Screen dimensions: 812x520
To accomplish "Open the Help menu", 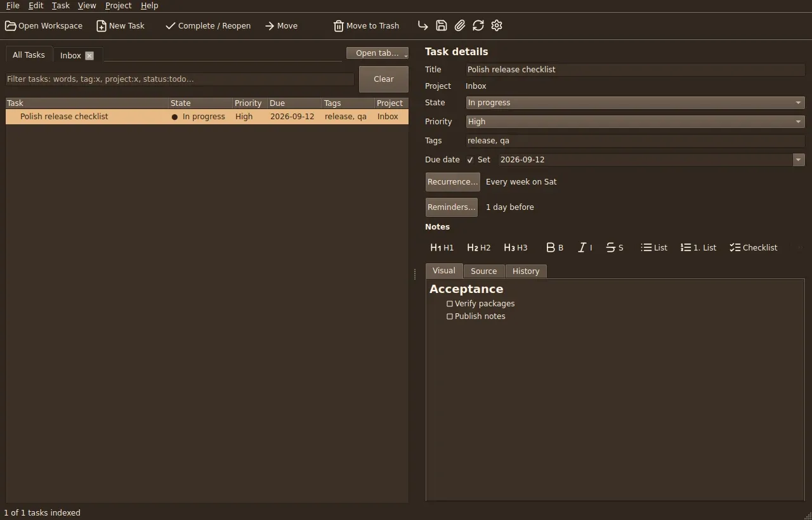I will pyautogui.click(x=149, y=5).
